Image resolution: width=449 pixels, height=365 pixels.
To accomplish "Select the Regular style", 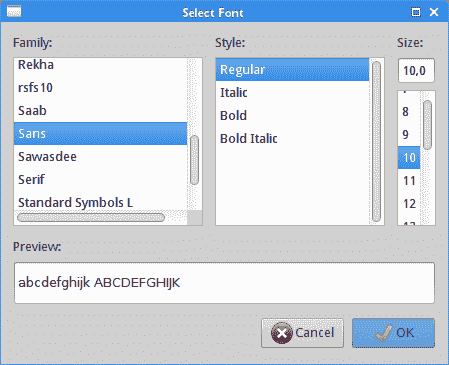I will pyautogui.click(x=292, y=70).
